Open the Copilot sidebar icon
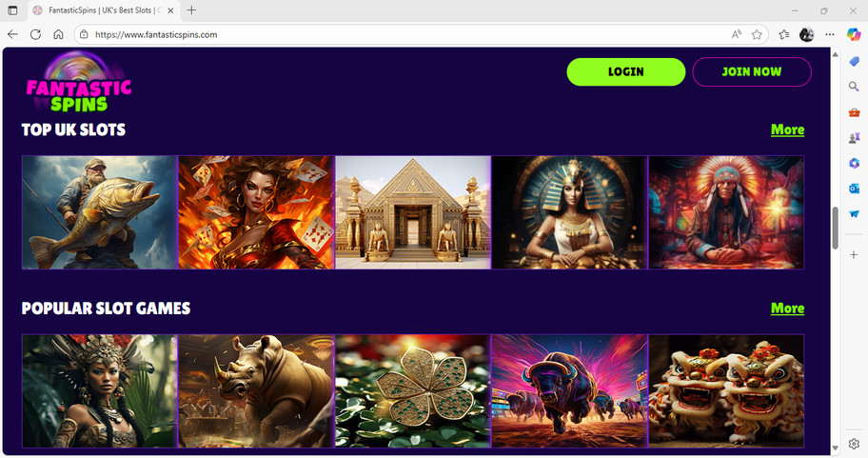The height and width of the screenshot is (458, 868). tap(854, 34)
